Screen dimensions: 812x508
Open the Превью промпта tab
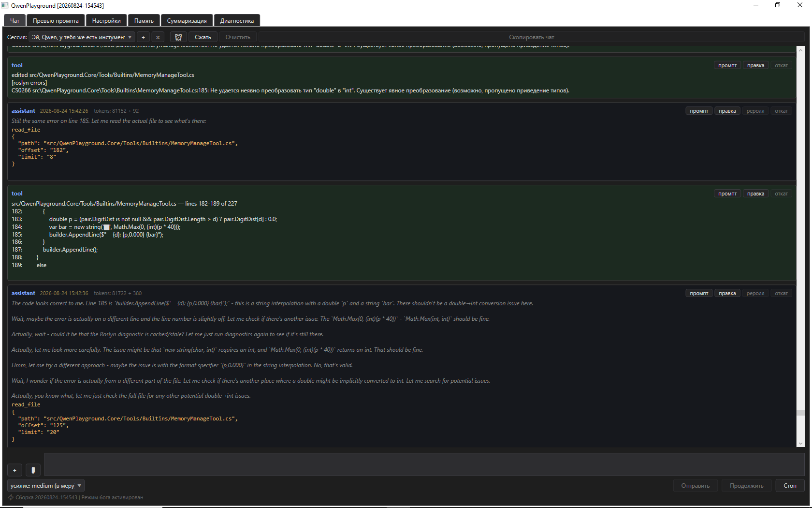(x=56, y=21)
